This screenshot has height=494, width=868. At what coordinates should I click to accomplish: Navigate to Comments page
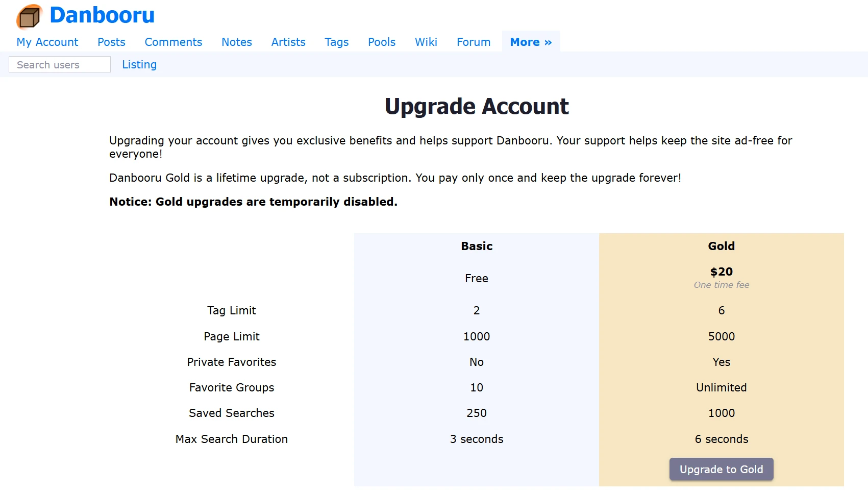pos(173,42)
